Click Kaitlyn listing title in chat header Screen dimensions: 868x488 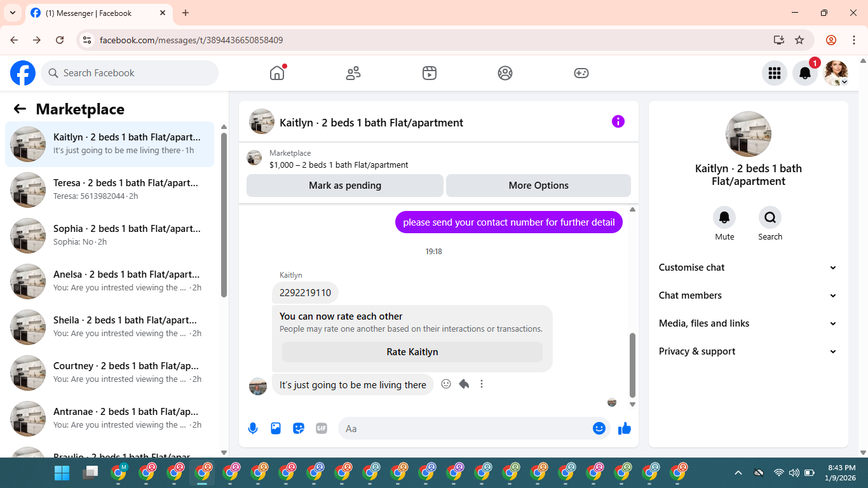[371, 123]
